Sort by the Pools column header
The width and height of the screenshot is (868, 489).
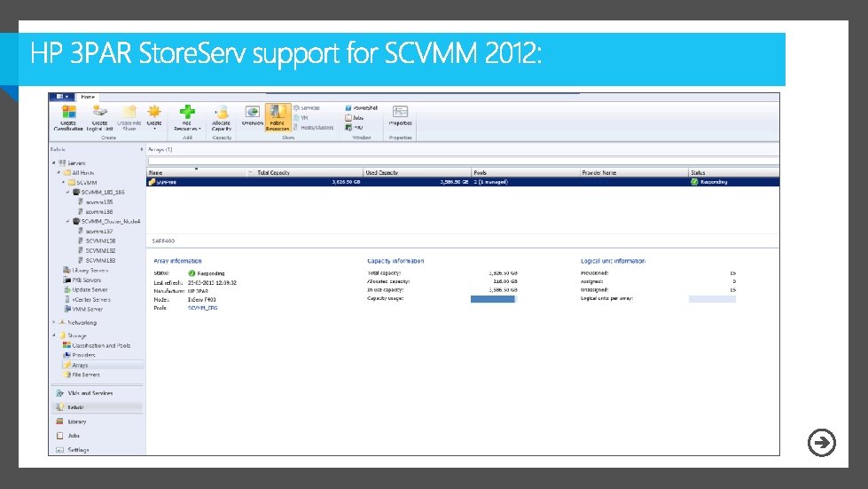pos(526,173)
